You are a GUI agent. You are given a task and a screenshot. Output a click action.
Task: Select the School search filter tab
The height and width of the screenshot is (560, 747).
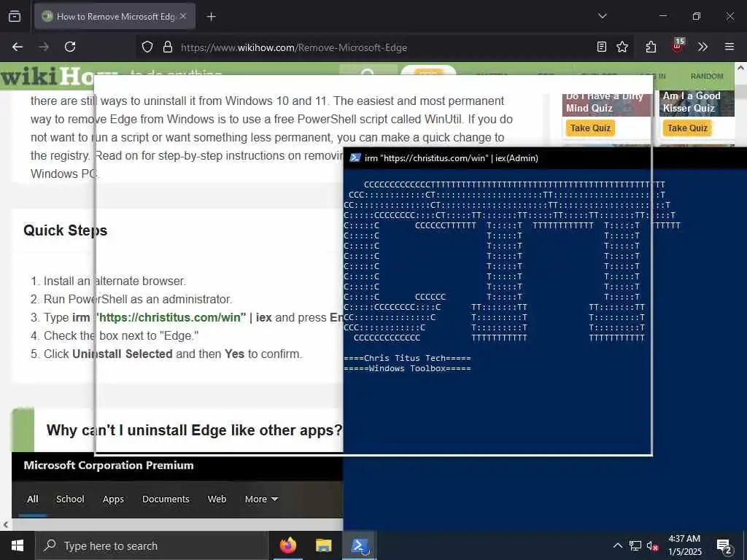coord(70,499)
